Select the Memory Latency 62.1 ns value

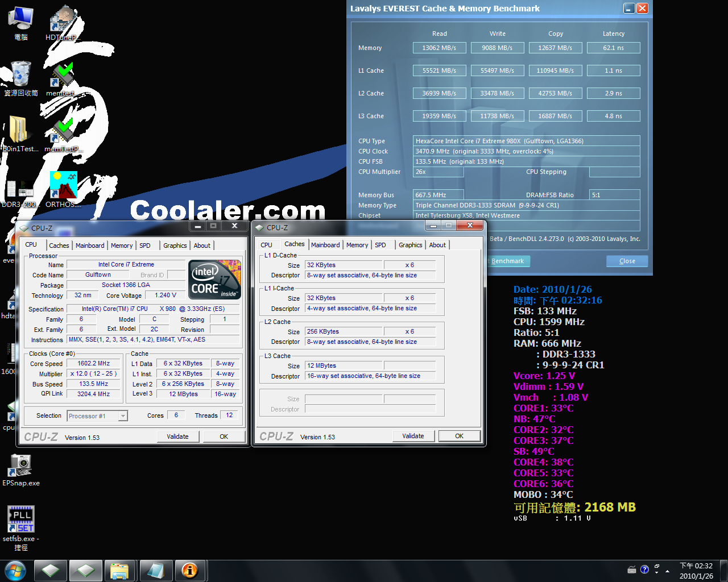click(x=614, y=48)
